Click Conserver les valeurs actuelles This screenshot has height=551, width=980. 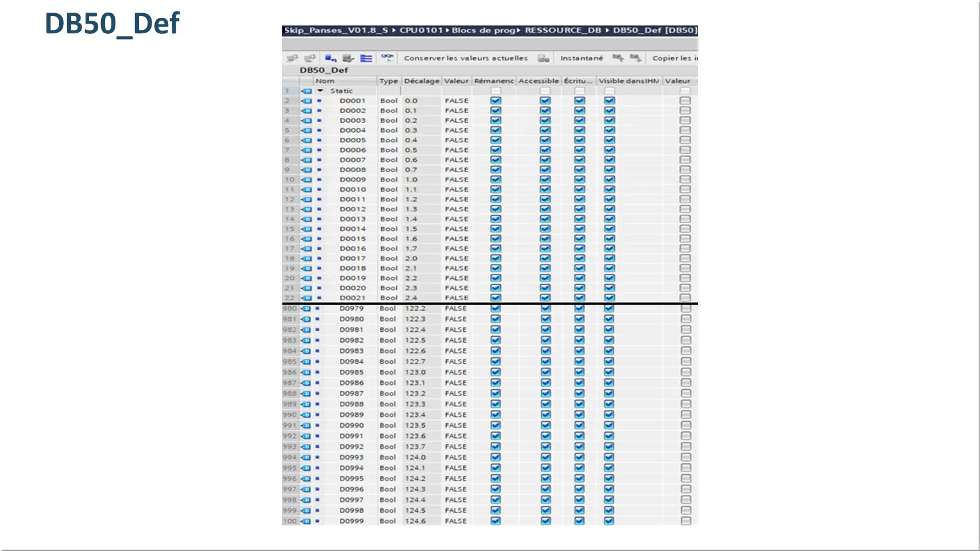click(466, 58)
